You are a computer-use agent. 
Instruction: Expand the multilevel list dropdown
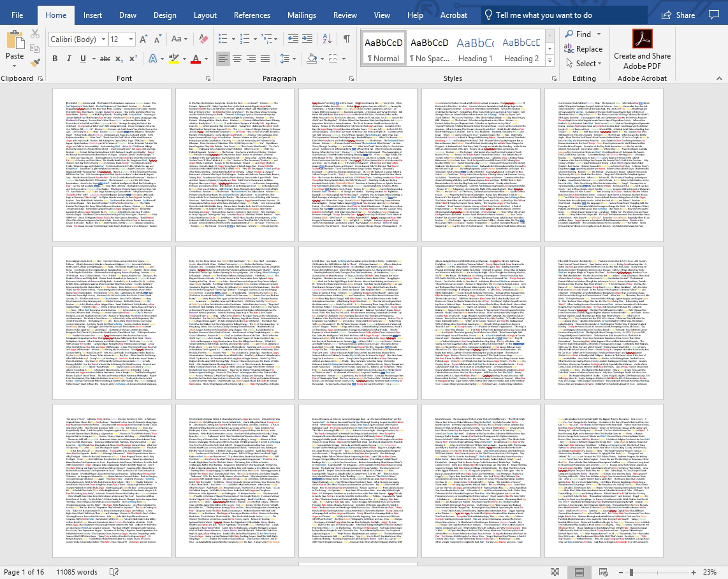(276, 39)
